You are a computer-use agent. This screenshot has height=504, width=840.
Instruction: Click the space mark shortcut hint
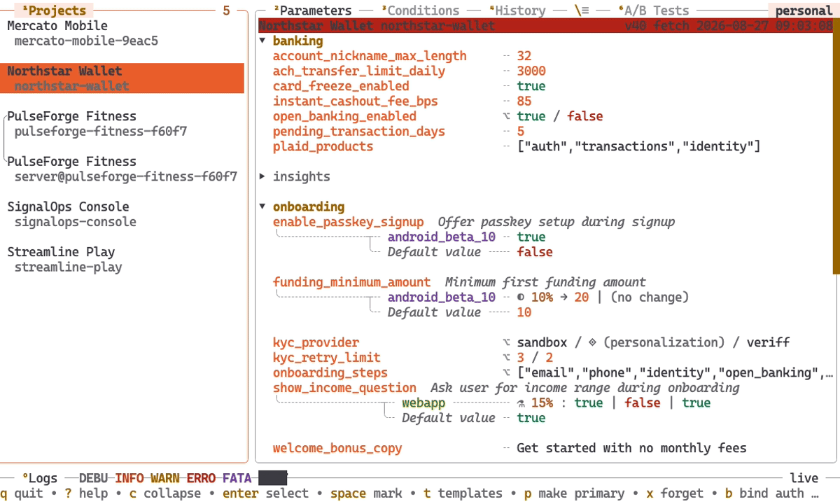pyautogui.click(x=366, y=493)
